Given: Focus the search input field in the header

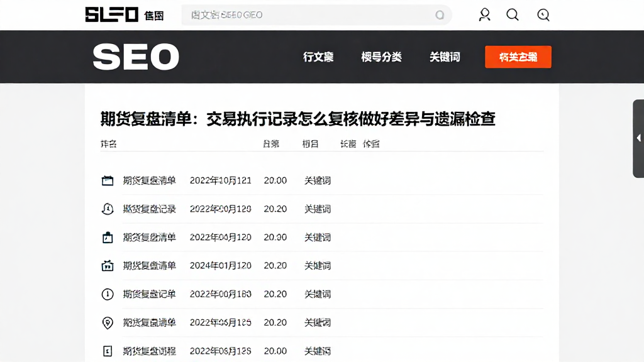Looking at the screenshot, I should coord(317,15).
